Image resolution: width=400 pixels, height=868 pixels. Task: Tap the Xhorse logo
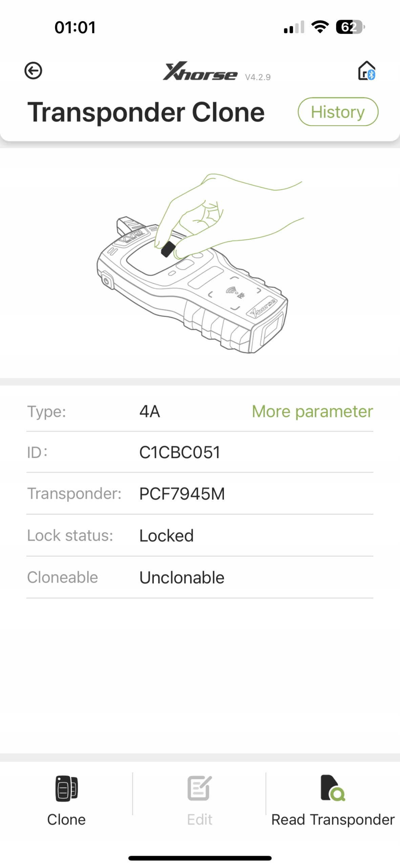(x=200, y=72)
